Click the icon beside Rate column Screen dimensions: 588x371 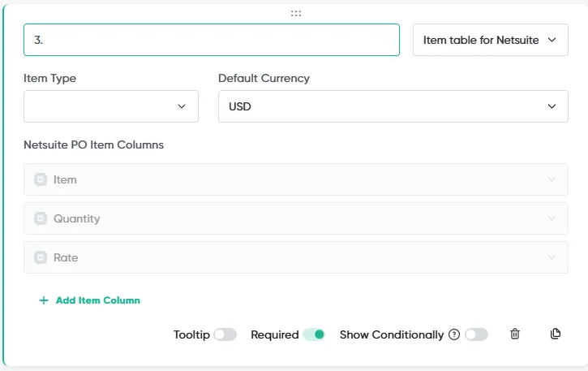[41, 257]
